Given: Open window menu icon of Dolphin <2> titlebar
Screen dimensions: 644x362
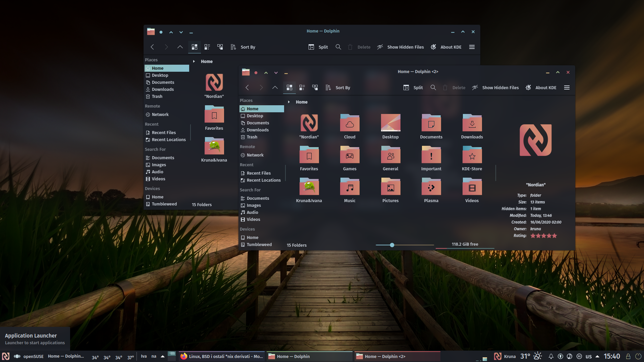Looking at the screenshot, I should pos(246,72).
